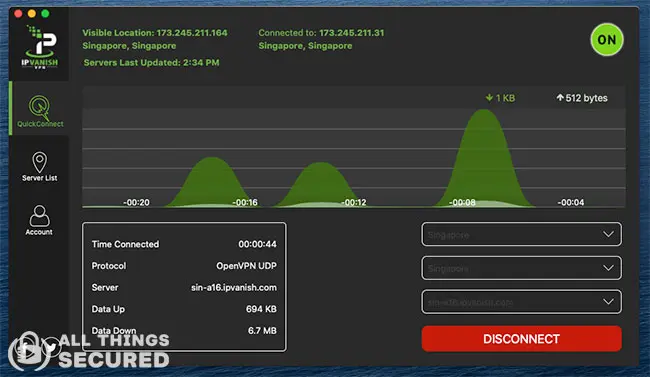
Task: Click the upload arrow 512 bytes indicator
Action: 582,98
